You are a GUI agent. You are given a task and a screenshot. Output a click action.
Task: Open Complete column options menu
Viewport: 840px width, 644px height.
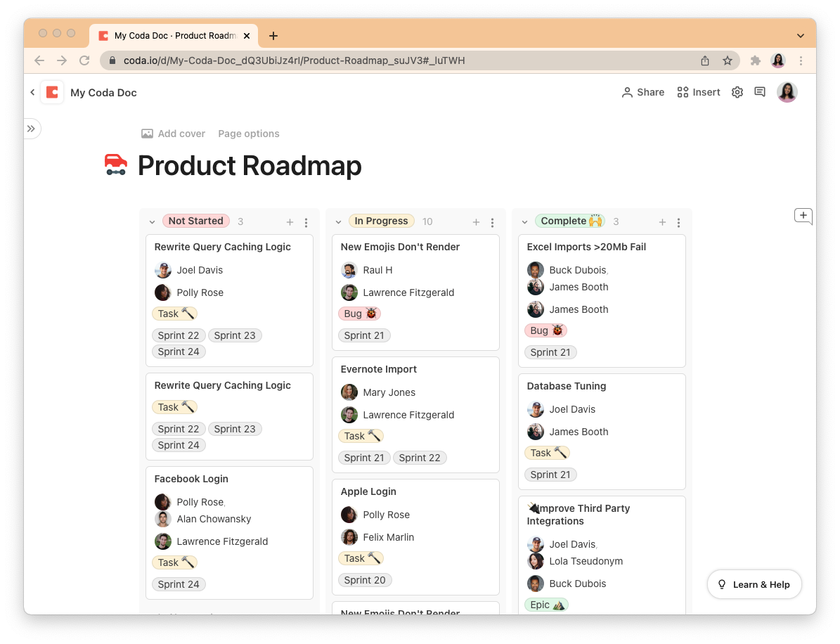tap(679, 222)
